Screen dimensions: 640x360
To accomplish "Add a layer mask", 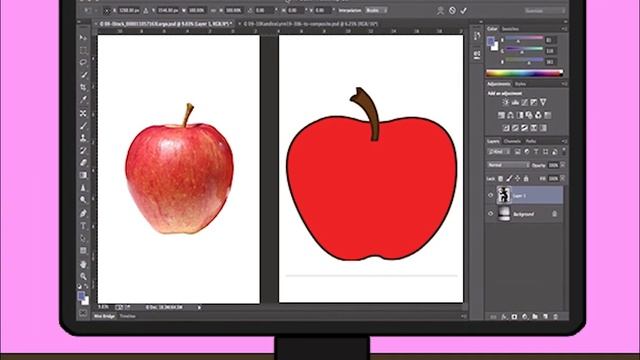I will tap(514, 316).
